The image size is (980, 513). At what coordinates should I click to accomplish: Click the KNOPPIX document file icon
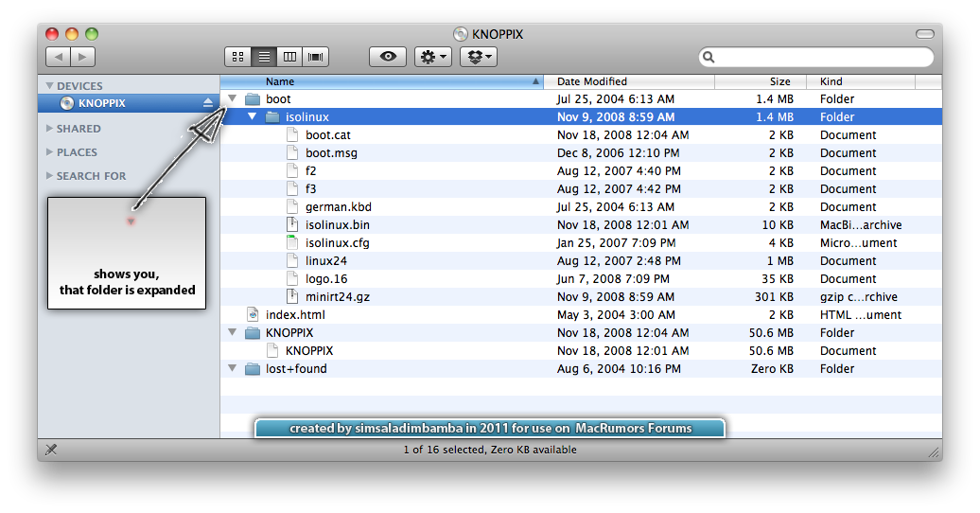[272, 351]
